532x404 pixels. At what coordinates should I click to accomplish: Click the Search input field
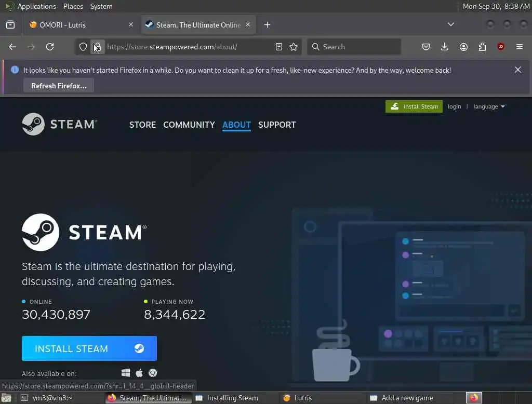click(x=354, y=47)
